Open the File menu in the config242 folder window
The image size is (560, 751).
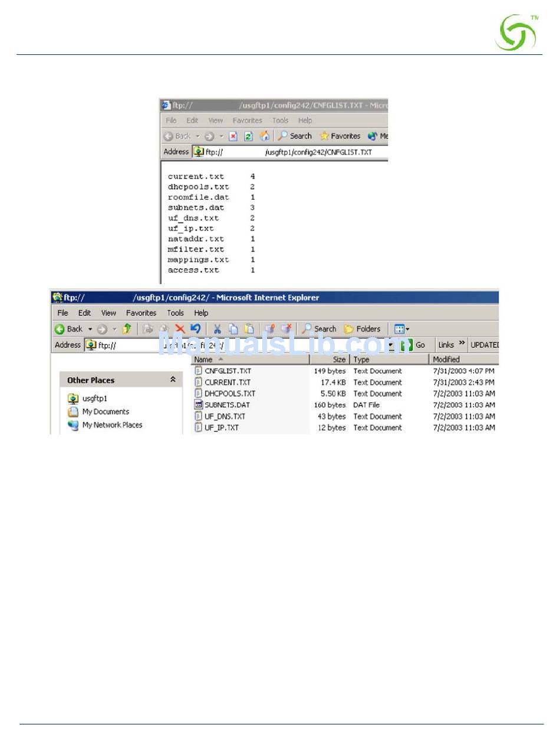(x=62, y=313)
